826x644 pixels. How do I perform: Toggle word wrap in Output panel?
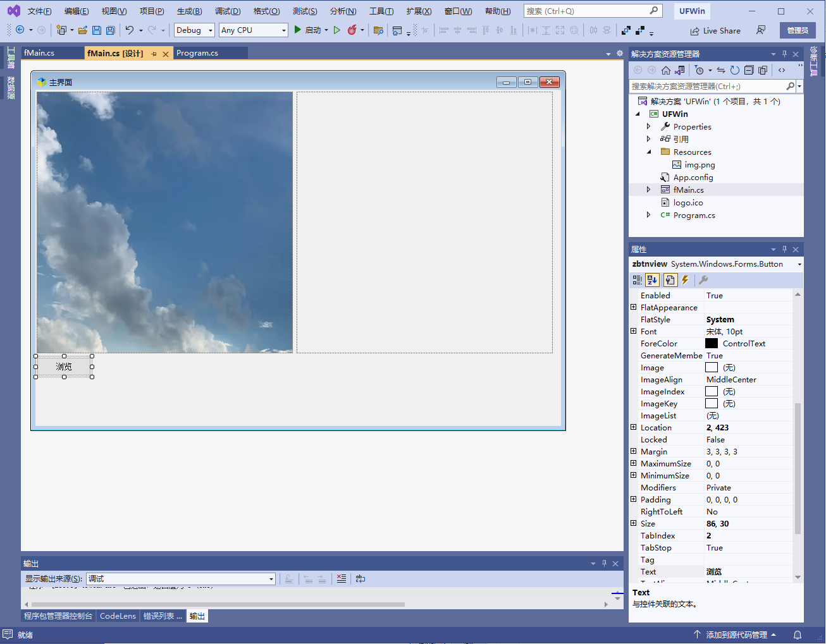[x=361, y=578]
